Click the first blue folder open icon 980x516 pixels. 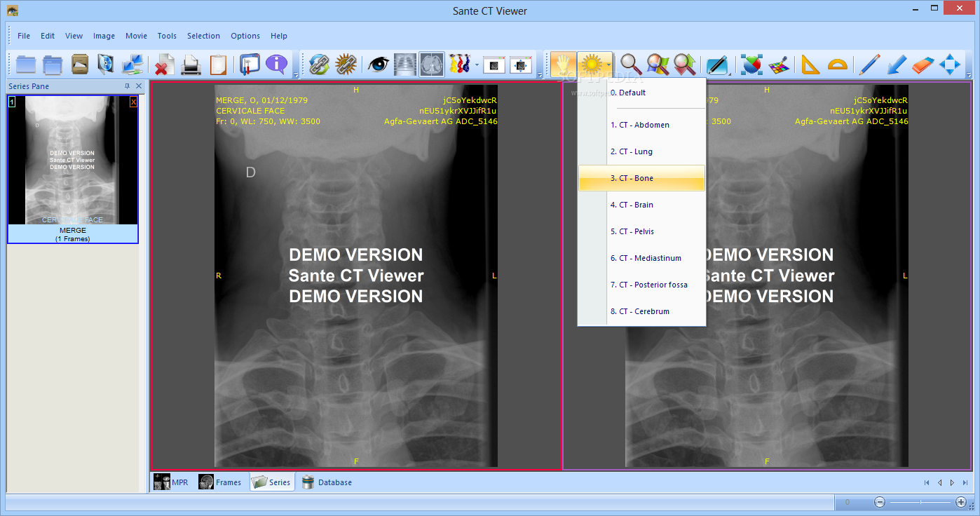[26, 64]
